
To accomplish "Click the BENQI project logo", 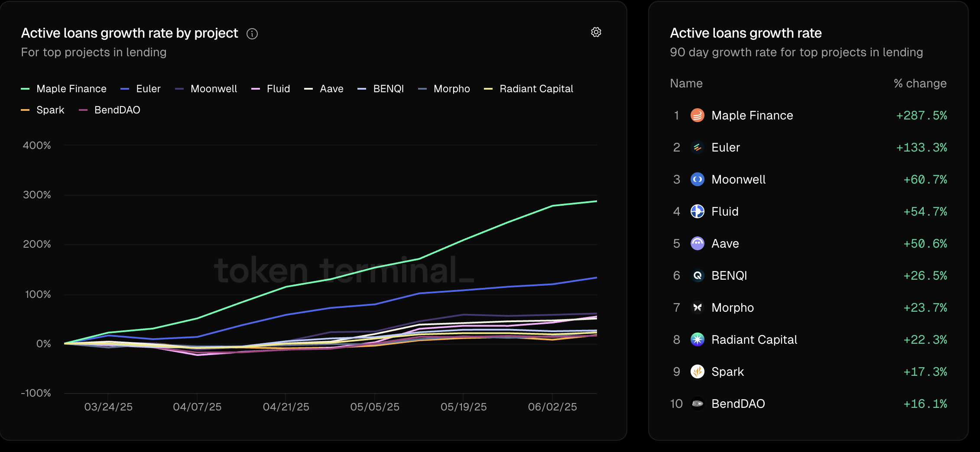I will (x=698, y=275).
